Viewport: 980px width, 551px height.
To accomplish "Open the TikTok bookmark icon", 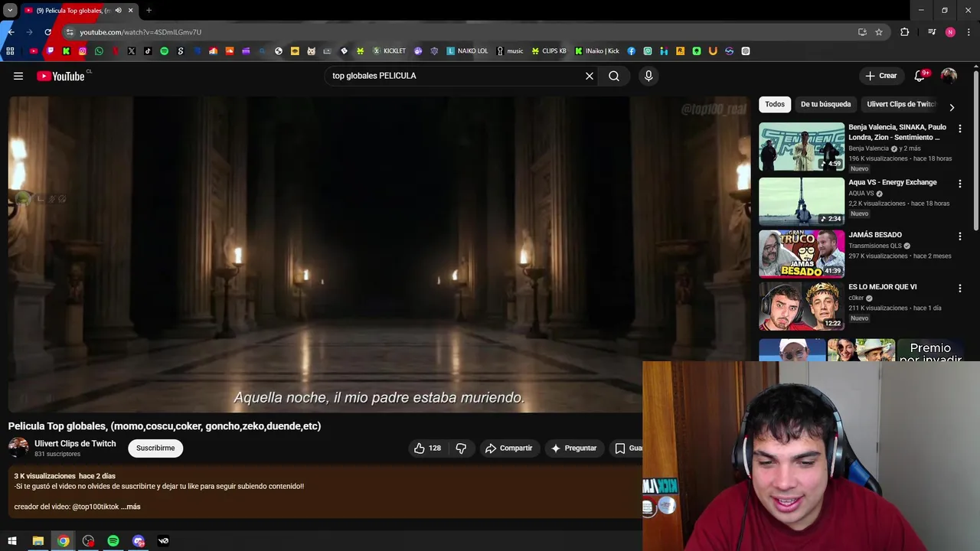I will (148, 51).
